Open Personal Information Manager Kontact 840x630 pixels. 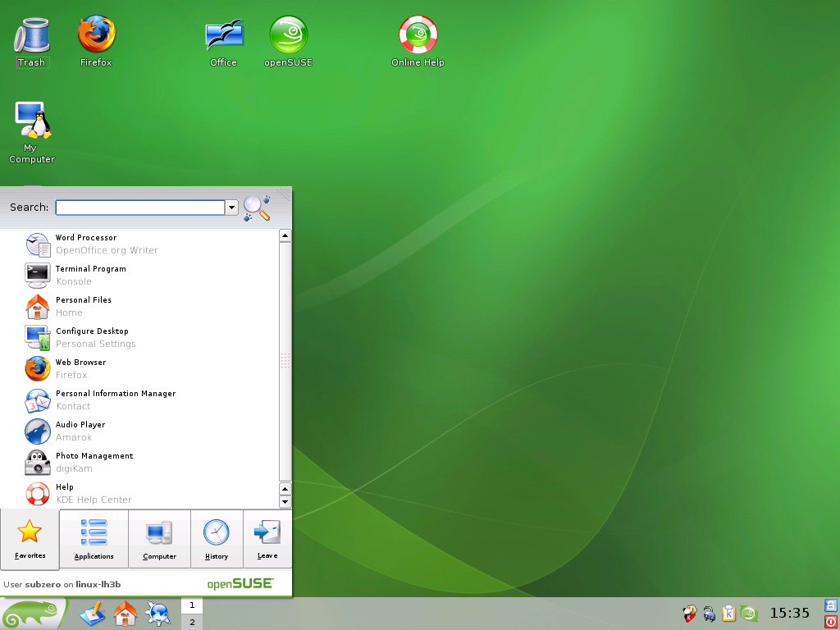tap(139, 399)
